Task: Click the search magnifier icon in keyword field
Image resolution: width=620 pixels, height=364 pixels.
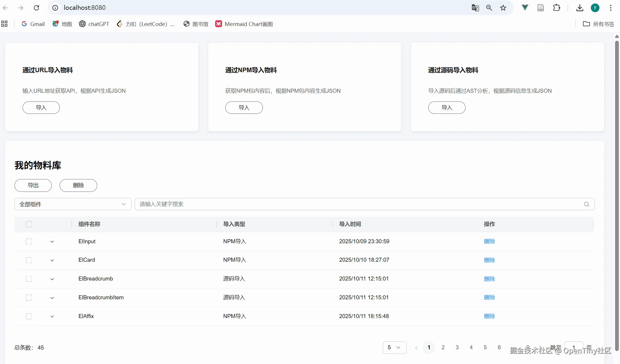Action: 586,204
